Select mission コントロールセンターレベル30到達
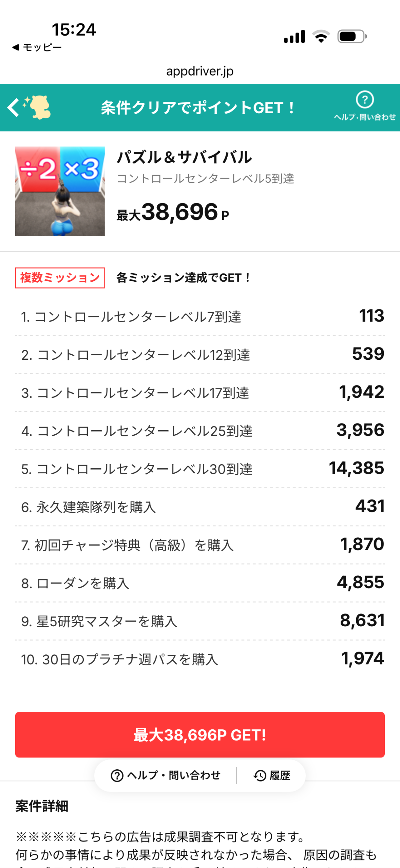This screenshot has height=868, width=400. coord(137,469)
